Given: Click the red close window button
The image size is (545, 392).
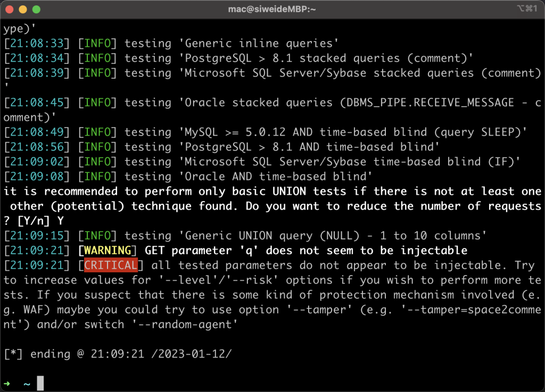Looking at the screenshot, I should click(x=10, y=10).
